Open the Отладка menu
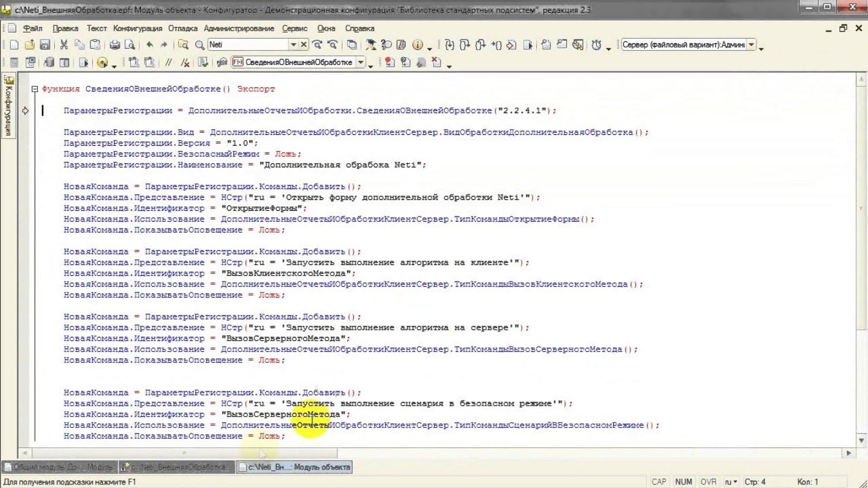 click(182, 28)
